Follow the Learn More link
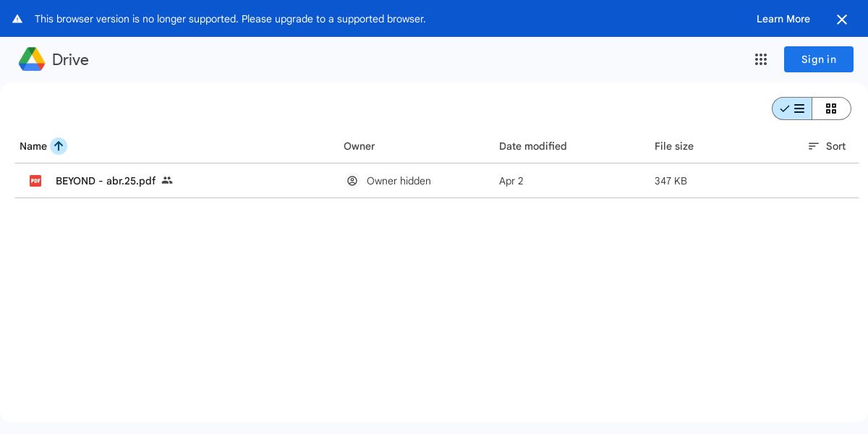 pos(783,19)
